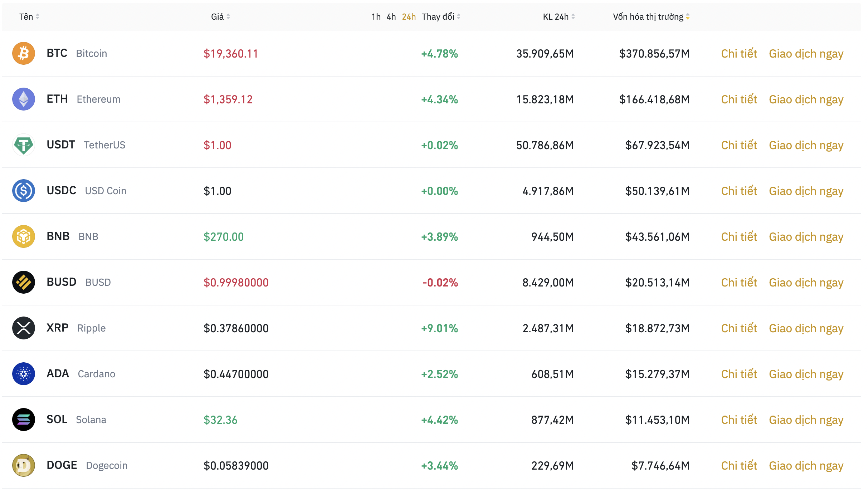Click Solana price $32.36

[x=220, y=420]
